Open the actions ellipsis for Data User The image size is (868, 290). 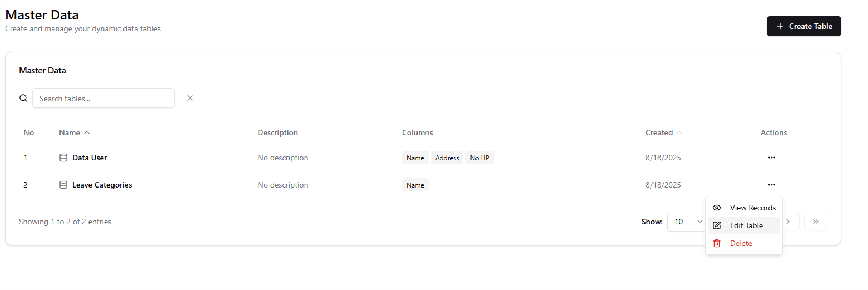point(771,158)
